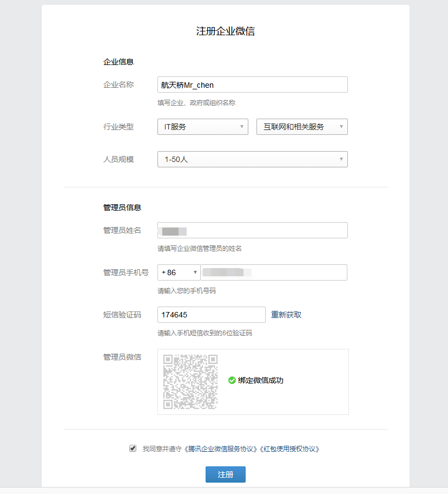Click the blue 注册 button
Image resolution: width=448 pixels, height=494 pixels.
tap(226, 474)
